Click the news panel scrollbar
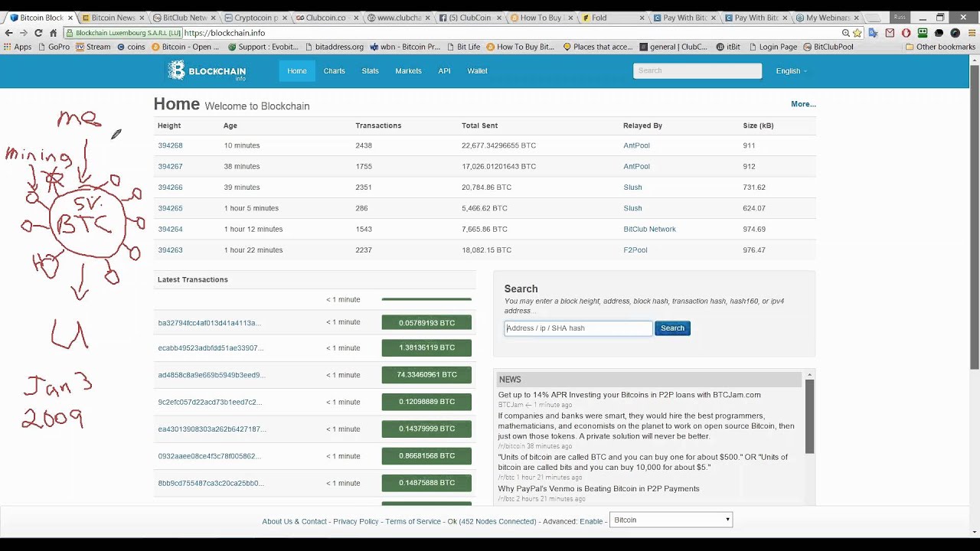Image resolution: width=980 pixels, height=551 pixels. (x=809, y=416)
